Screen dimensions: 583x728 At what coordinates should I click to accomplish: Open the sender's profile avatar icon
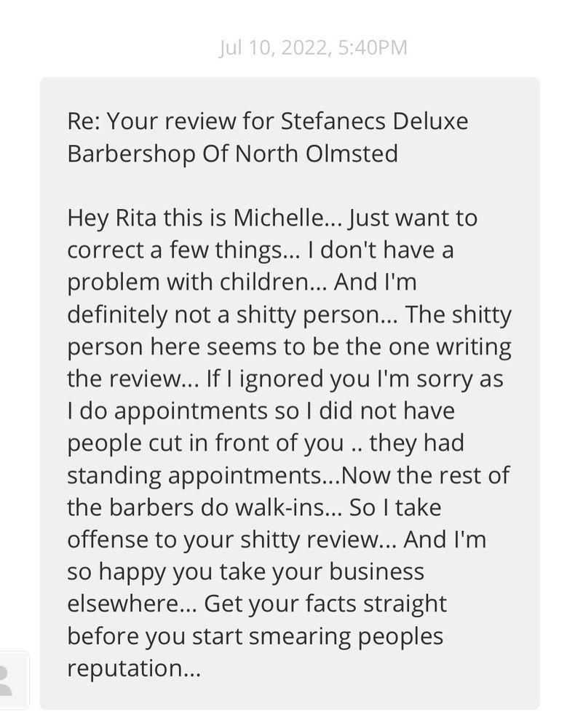click(13, 680)
